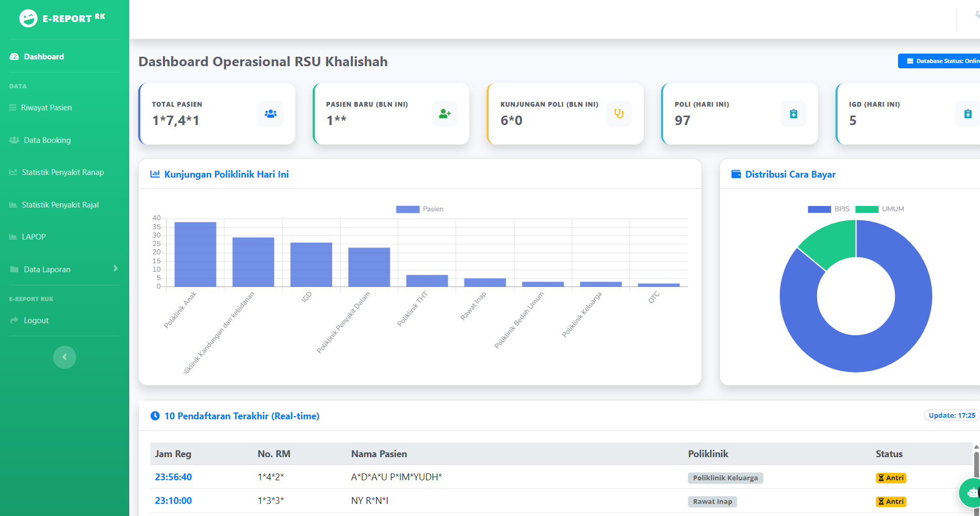Image resolution: width=980 pixels, height=516 pixels.
Task: Log out using the Logout link
Action: [36, 321]
